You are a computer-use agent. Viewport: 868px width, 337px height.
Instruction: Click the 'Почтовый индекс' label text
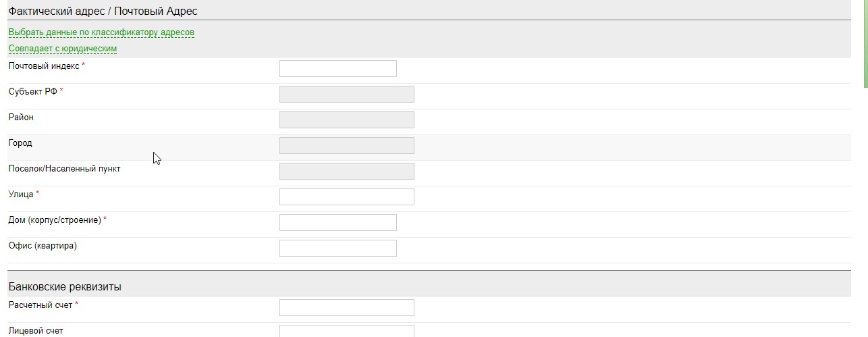44,66
